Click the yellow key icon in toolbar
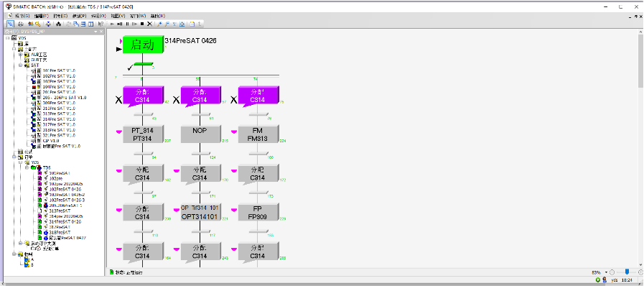This screenshot has height=286, width=644. (38, 24)
